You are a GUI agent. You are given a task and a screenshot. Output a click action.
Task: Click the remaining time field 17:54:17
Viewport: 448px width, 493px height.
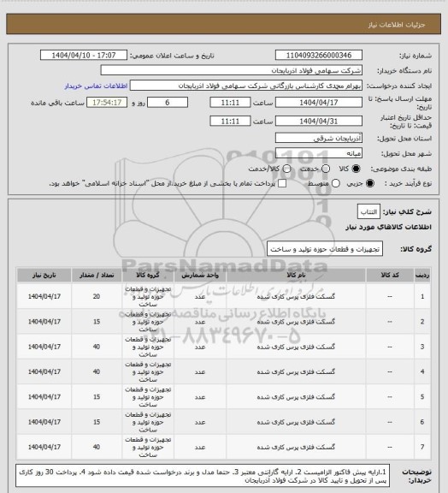click(x=107, y=103)
